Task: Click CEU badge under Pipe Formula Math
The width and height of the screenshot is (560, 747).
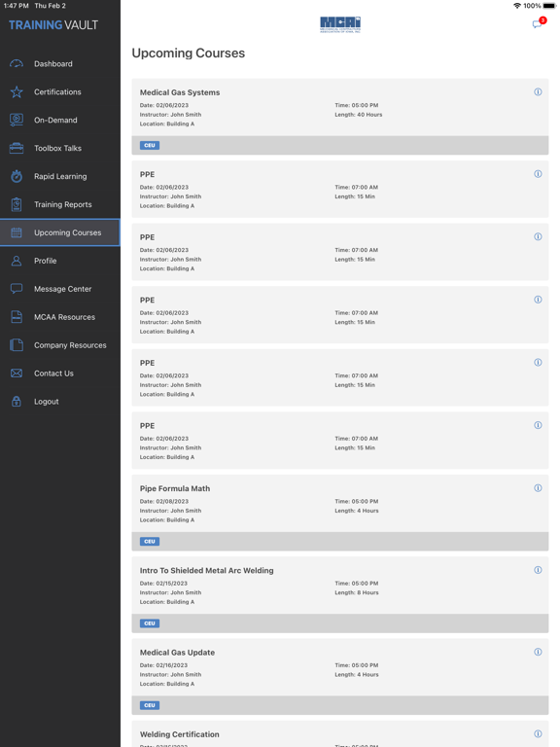Action: click(x=150, y=541)
